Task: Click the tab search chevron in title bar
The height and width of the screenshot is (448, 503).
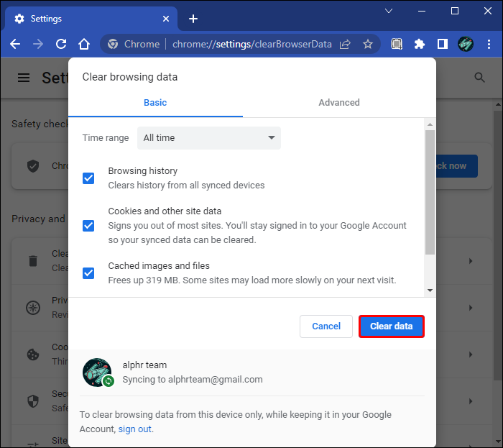Action: (x=389, y=11)
